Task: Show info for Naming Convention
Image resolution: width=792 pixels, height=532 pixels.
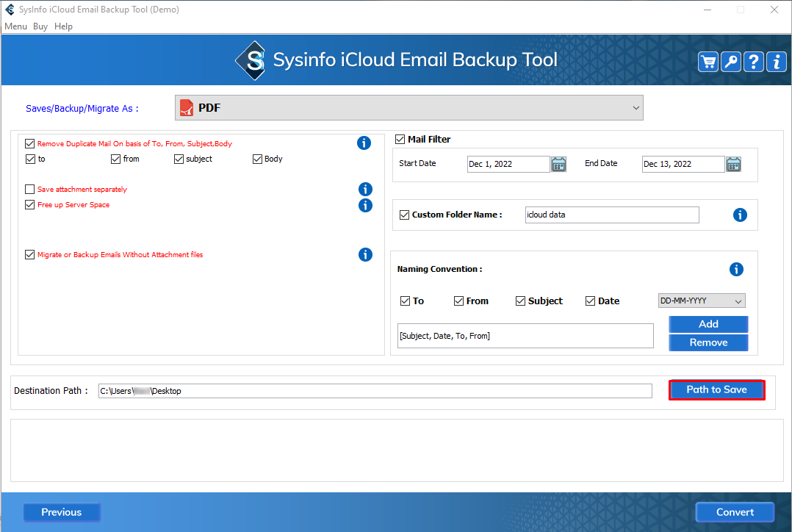Action: pos(736,270)
